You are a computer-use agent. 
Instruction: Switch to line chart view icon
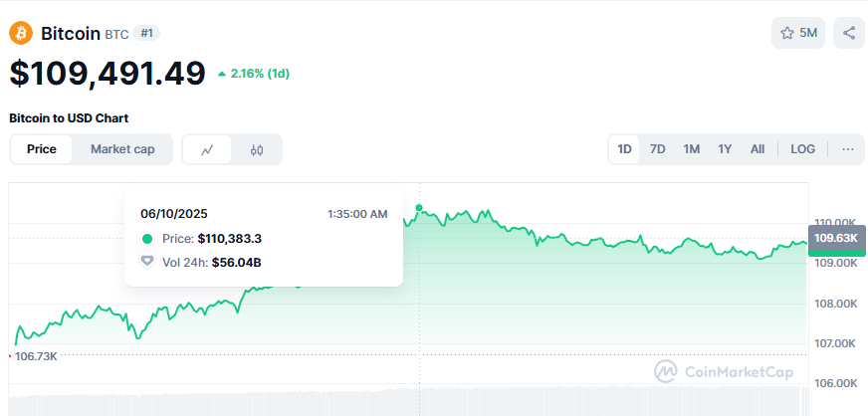click(x=207, y=149)
